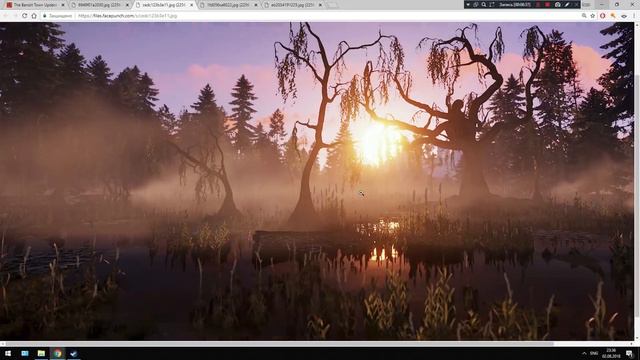The image size is (640, 360).
Task: Show hidden system tray icons
Action: tap(584, 353)
